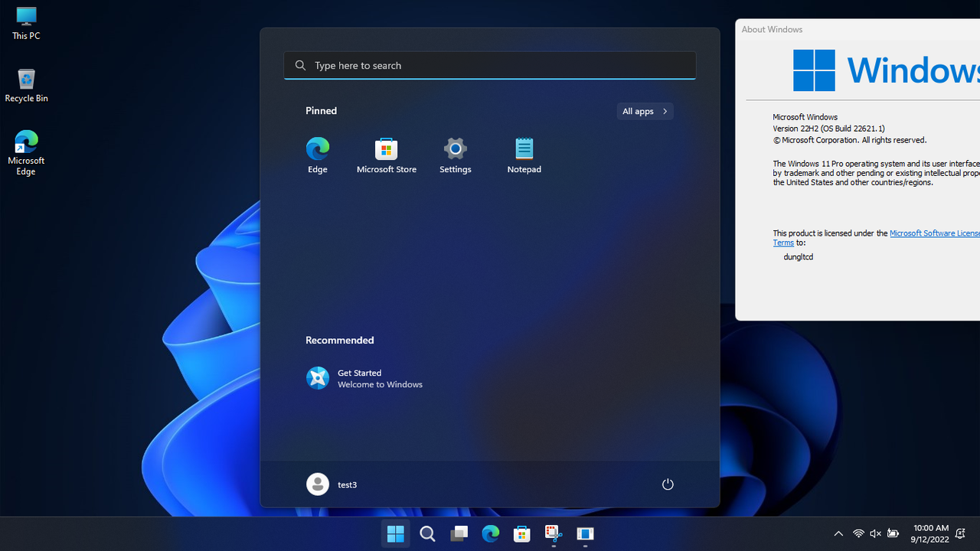The height and width of the screenshot is (551, 980).
Task: Open the All apps list
Action: (645, 111)
